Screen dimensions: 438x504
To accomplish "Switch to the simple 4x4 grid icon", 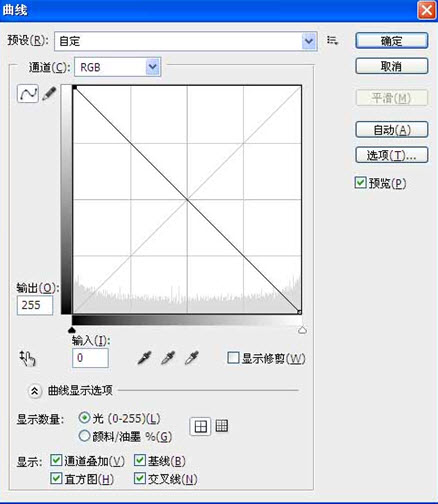I will point(200,426).
